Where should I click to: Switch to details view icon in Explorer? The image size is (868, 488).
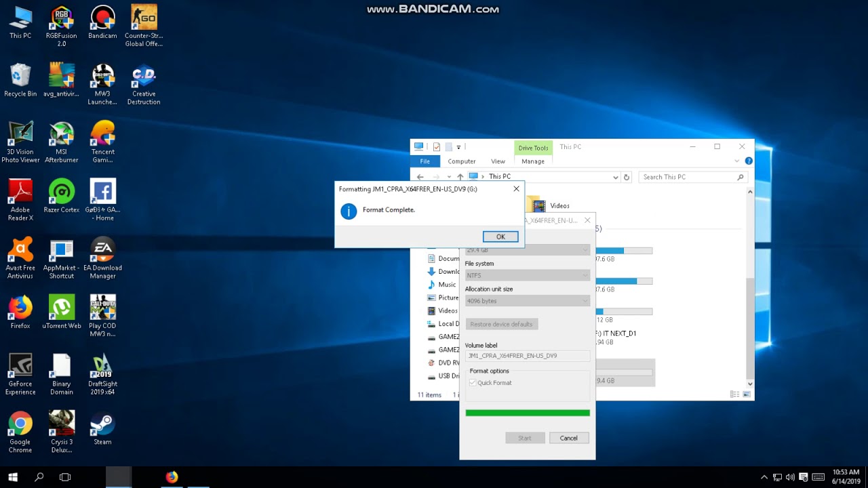(734, 394)
